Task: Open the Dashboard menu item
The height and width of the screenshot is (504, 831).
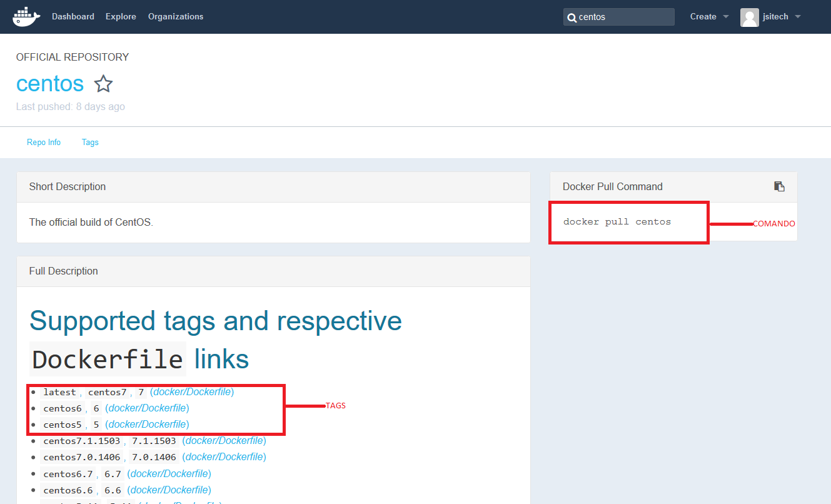Action: pyautogui.click(x=73, y=17)
